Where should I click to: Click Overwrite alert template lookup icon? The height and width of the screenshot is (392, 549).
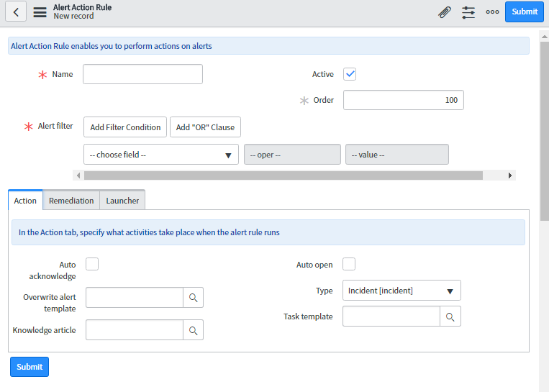(x=193, y=298)
